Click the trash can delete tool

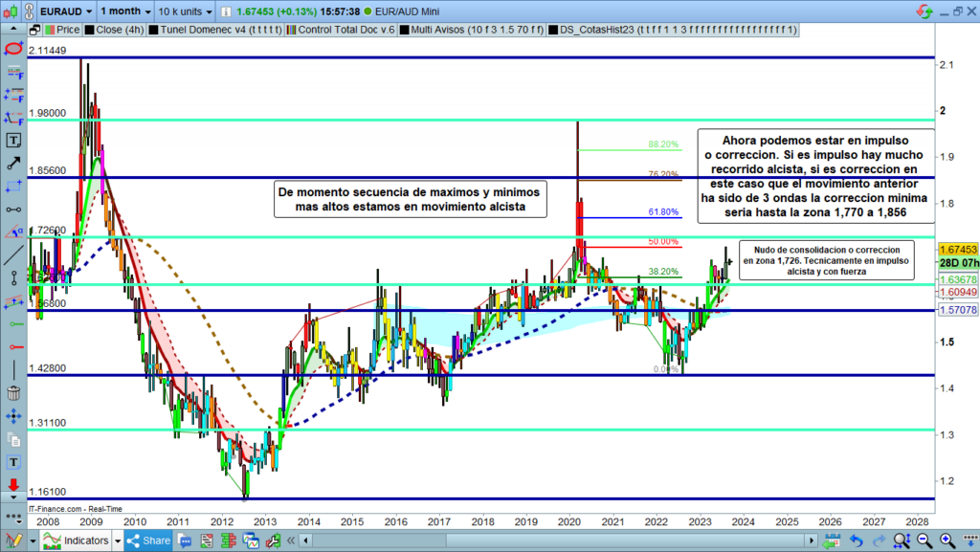coord(13,393)
